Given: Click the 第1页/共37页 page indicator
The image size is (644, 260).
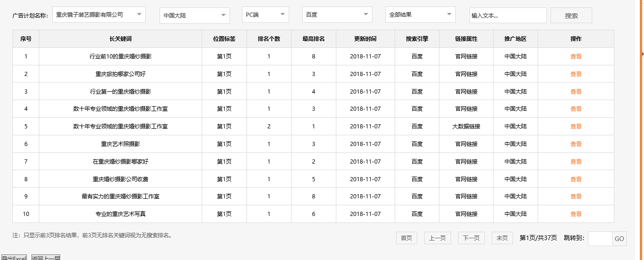Looking at the screenshot, I should [538, 238].
